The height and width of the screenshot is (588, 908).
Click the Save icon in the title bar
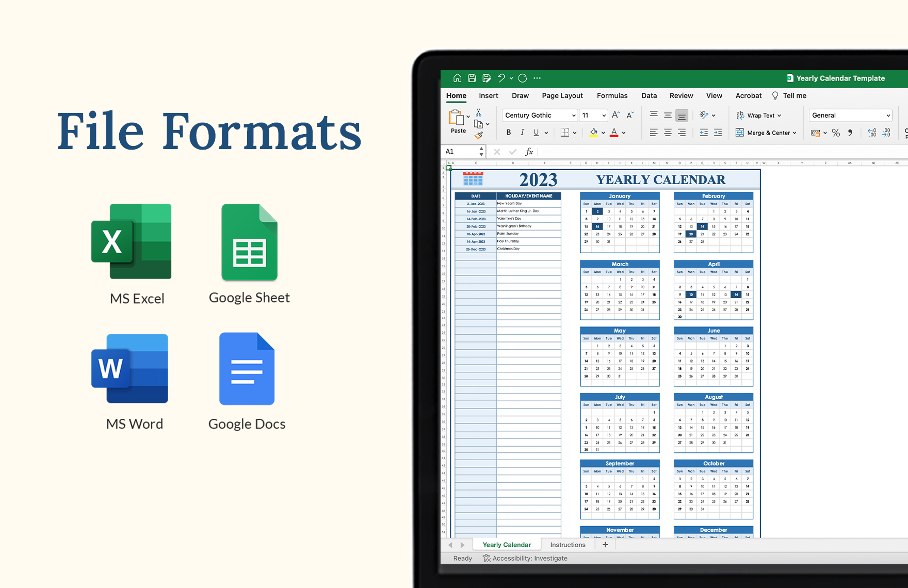pos(472,78)
